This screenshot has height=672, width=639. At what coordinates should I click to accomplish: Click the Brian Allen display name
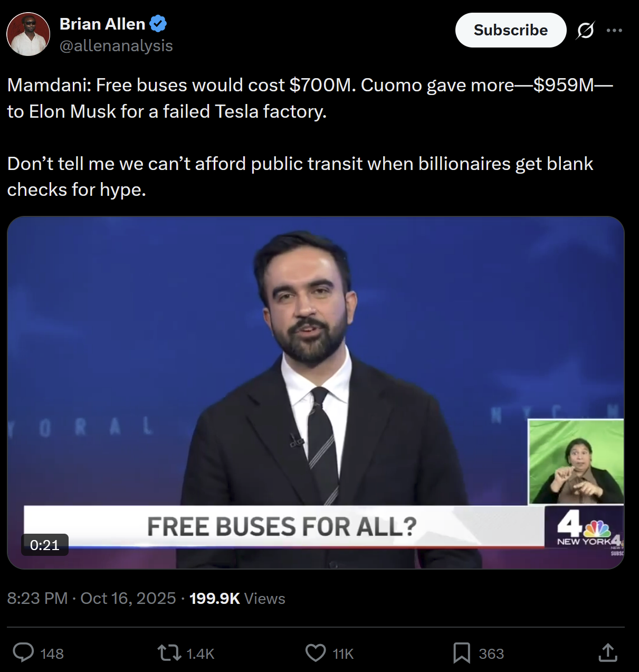click(102, 24)
